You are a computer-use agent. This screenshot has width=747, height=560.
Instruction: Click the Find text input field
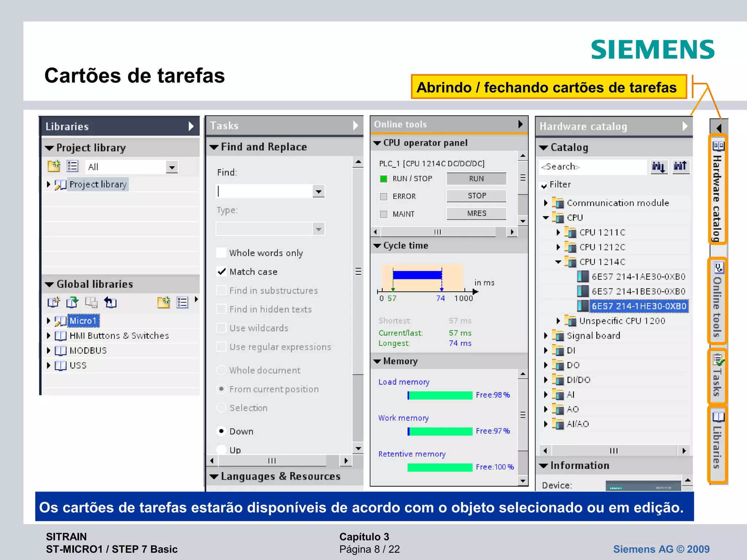(265, 191)
